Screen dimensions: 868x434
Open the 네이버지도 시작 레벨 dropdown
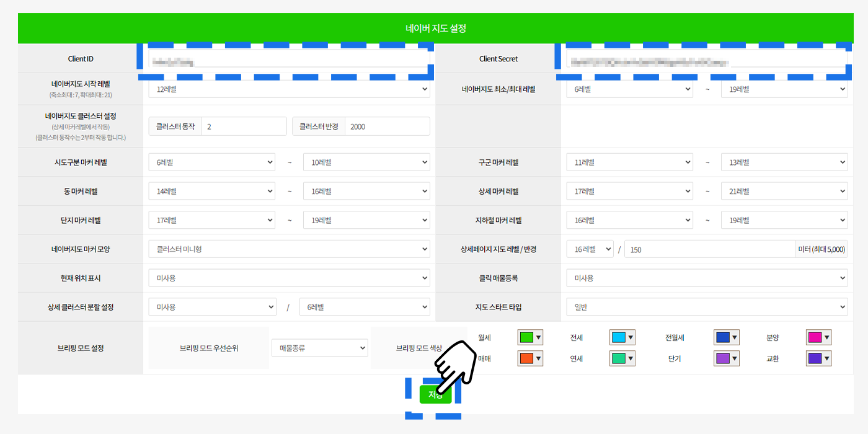289,89
